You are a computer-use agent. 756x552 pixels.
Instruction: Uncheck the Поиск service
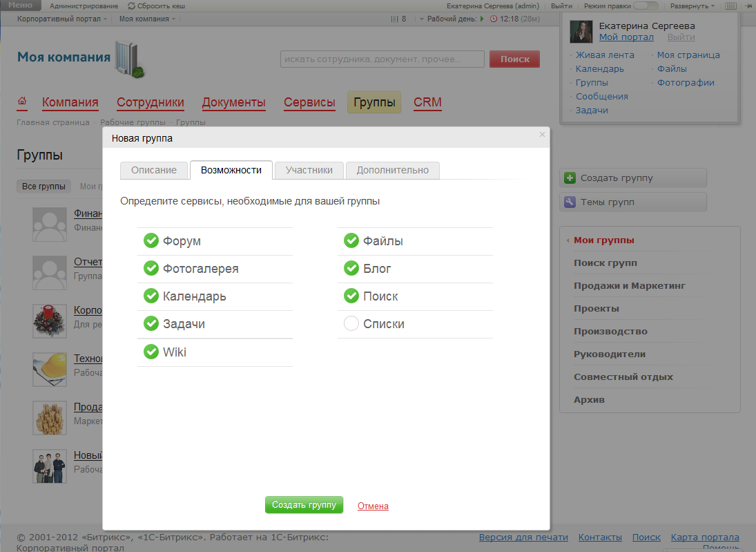(351, 296)
